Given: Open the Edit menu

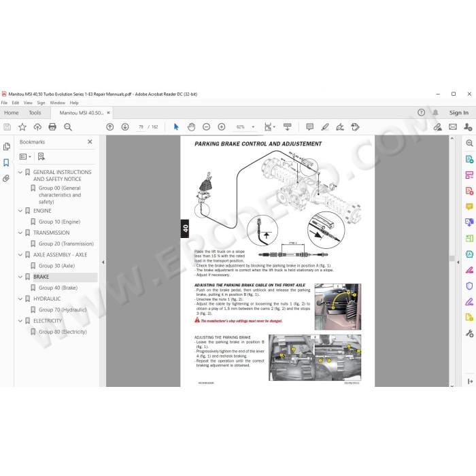Looking at the screenshot, I should click(x=15, y=103).
